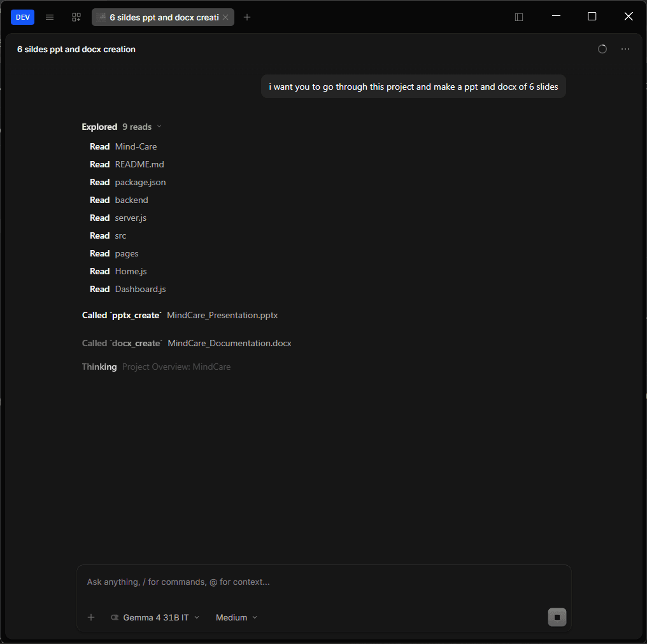Open the Read src entry
This screenshot has height=644, width=647.
point(108,236)
